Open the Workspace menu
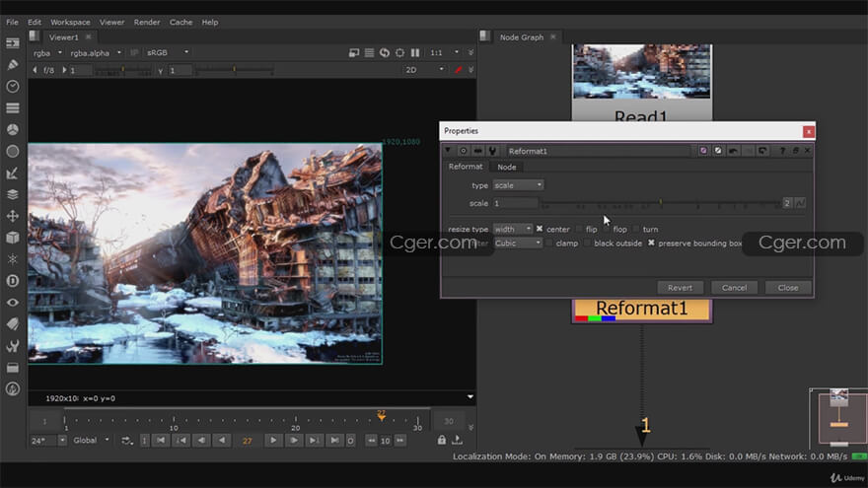Image resolution: width=868 pixels, height=488 pixels. tap(70, 22)
